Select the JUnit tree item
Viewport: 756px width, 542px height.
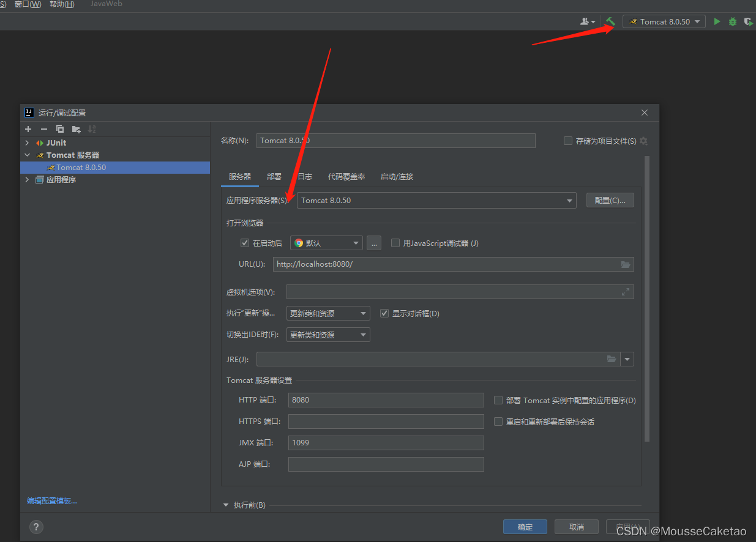click(56, 143)
